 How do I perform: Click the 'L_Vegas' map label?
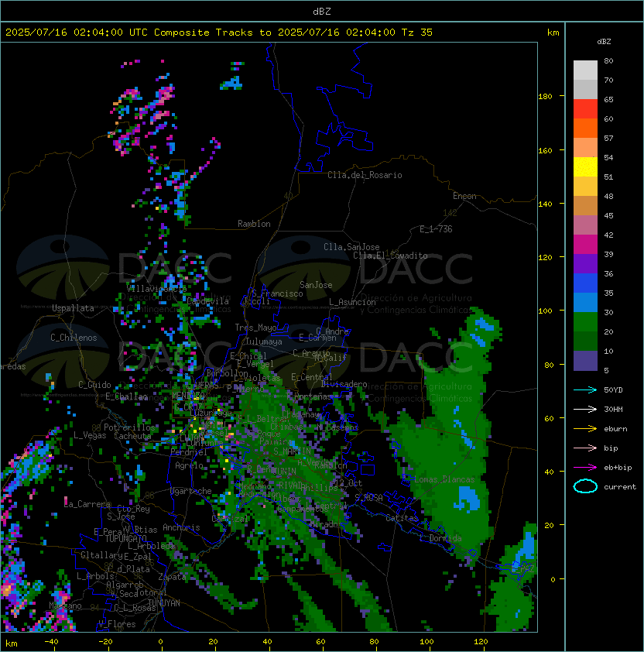tap(90, 435)
